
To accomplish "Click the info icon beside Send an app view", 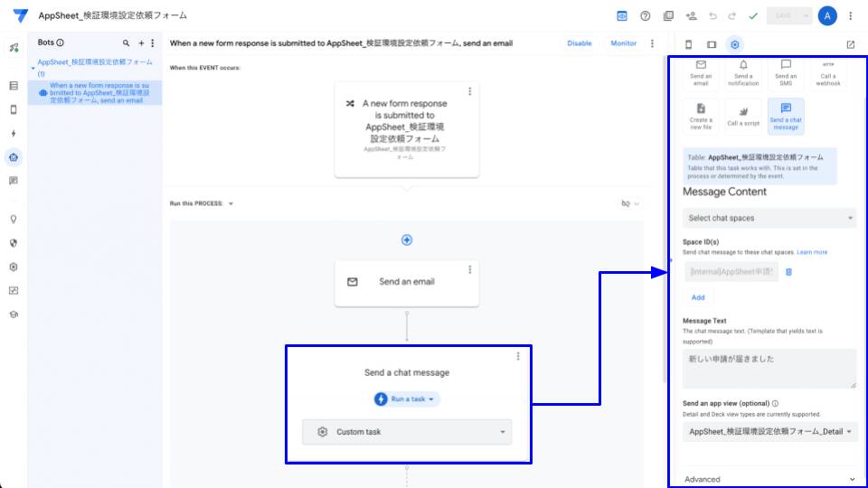I will click(x=775, y=403).
